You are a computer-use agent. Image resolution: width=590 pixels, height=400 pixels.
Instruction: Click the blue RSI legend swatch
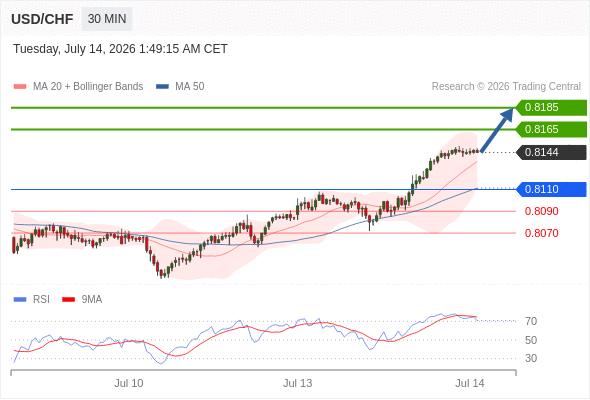click(x=20, y=300)
